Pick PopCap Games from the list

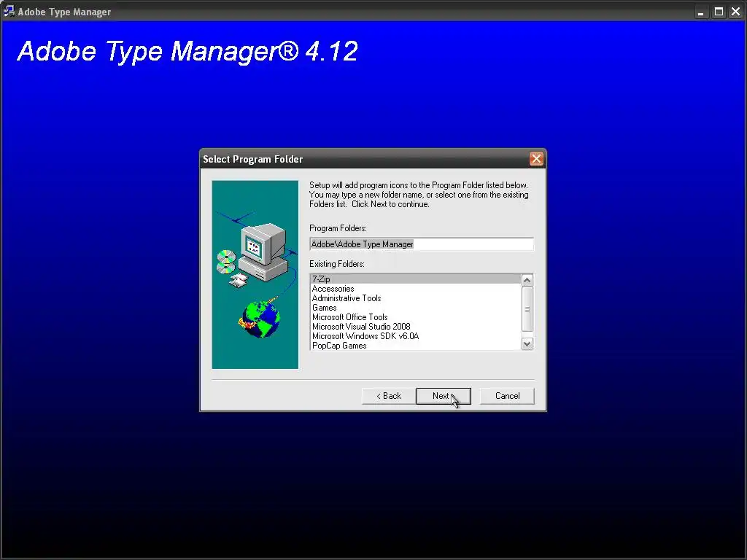pos(415,346)
